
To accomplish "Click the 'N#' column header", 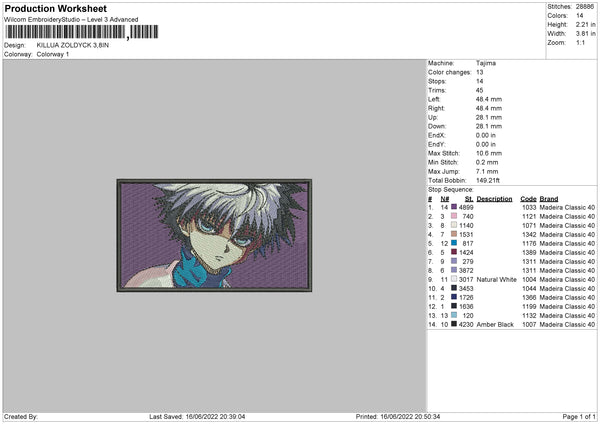I will coord(445,199).
